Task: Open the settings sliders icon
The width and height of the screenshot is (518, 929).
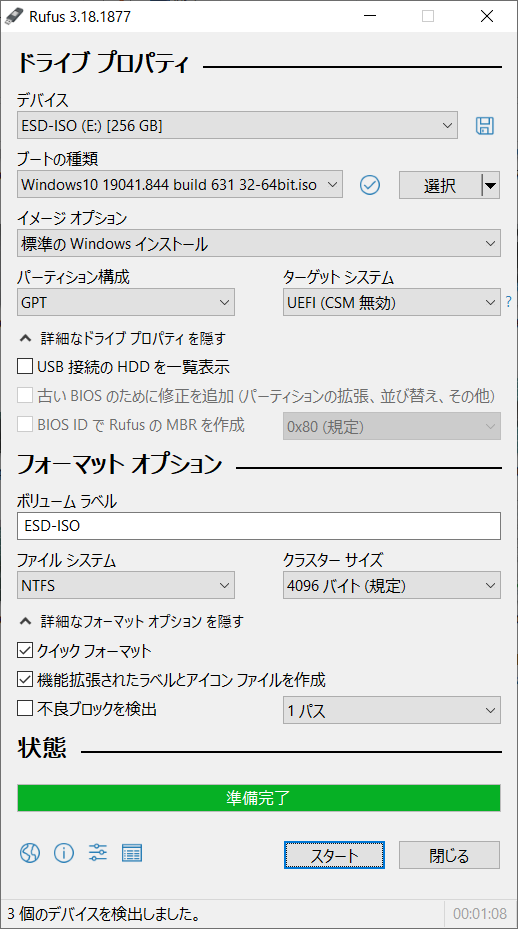Action: coord(98,853)
